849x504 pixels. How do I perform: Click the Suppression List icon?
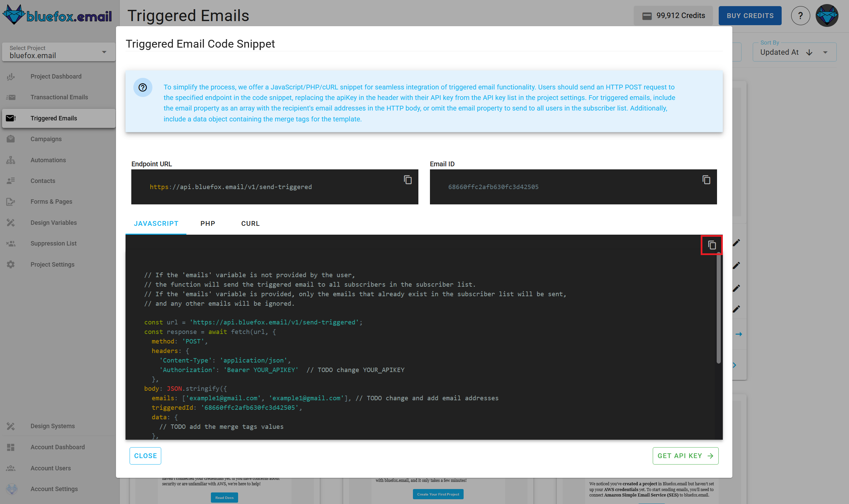(11, 243)
